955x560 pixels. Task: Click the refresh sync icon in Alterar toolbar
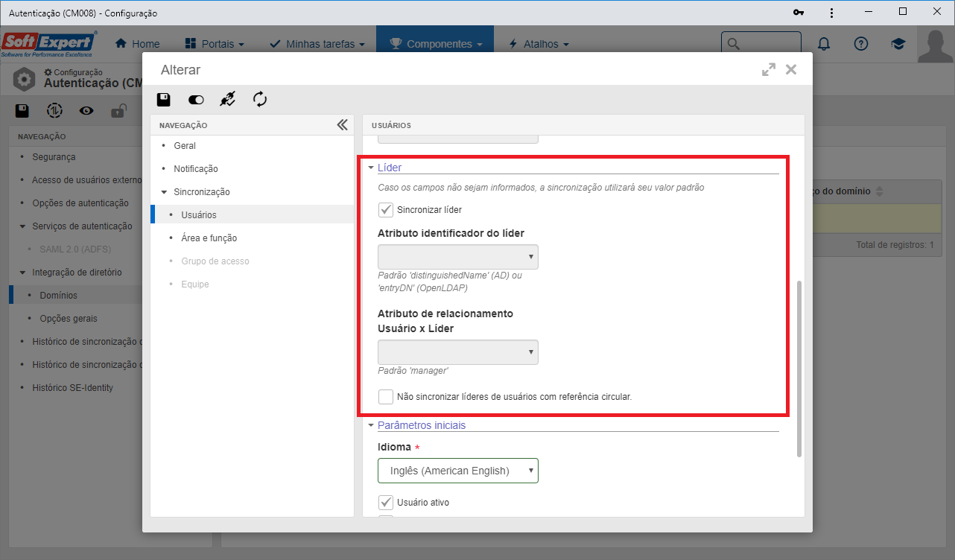[260, 99]
